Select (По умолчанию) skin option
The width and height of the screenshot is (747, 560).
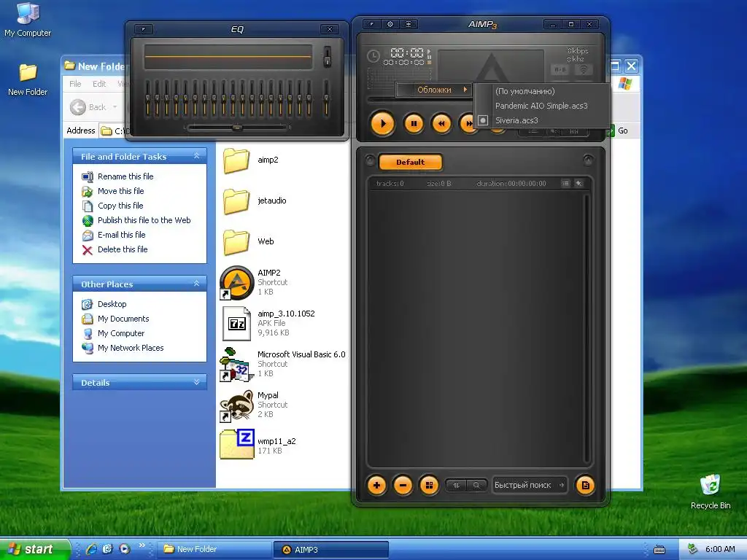(x=542, y=91)
